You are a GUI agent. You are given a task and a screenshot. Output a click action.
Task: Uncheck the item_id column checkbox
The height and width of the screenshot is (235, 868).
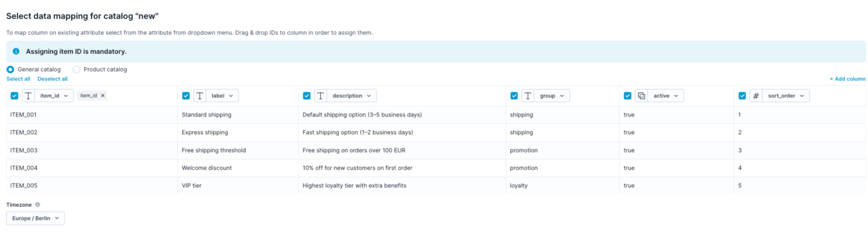click(x=14, y=96)
